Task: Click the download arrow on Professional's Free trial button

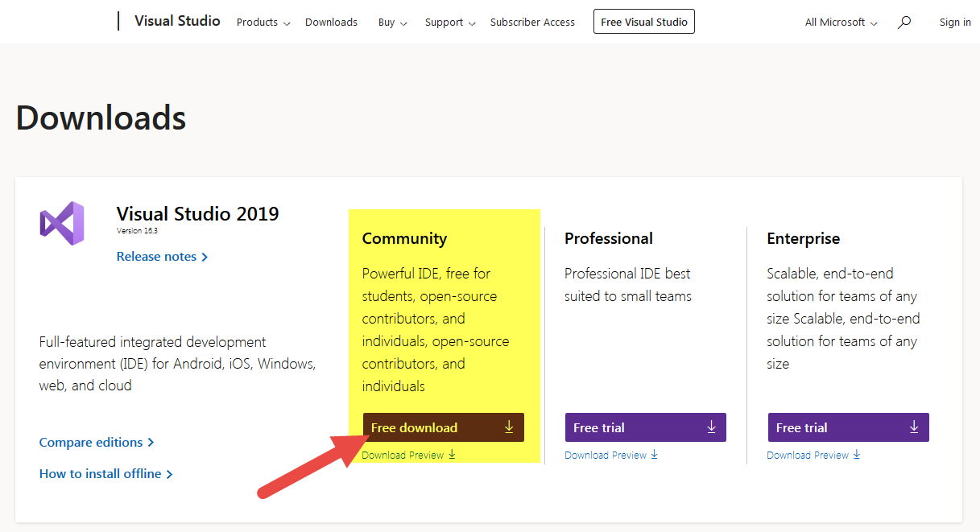Action: [x=712, y=427]
